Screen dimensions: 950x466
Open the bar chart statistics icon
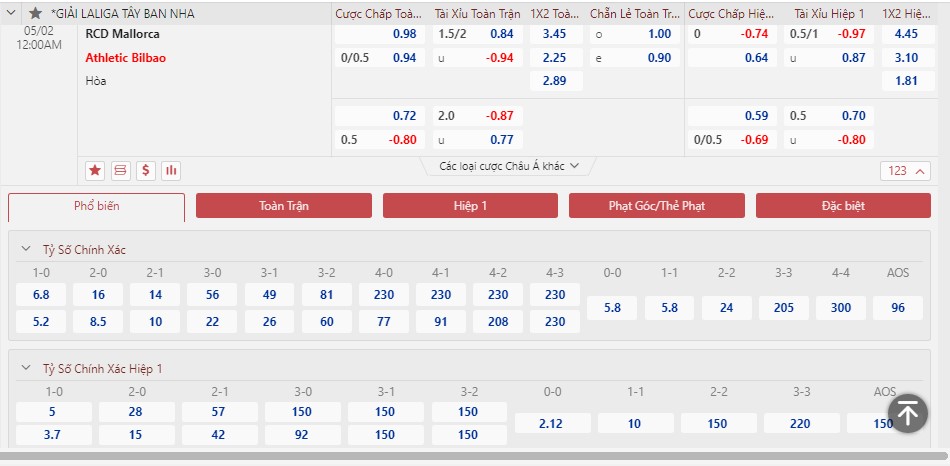(x=171, y=171)
